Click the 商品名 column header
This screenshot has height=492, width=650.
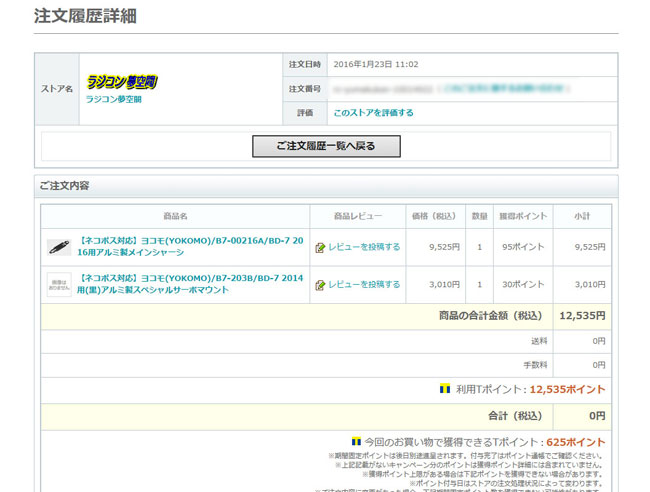175,216
